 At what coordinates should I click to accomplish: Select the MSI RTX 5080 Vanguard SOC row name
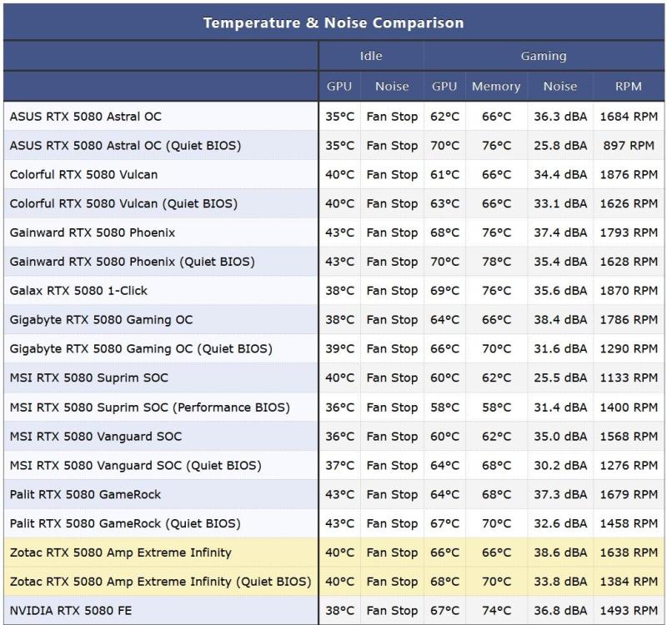click(96, 437)
